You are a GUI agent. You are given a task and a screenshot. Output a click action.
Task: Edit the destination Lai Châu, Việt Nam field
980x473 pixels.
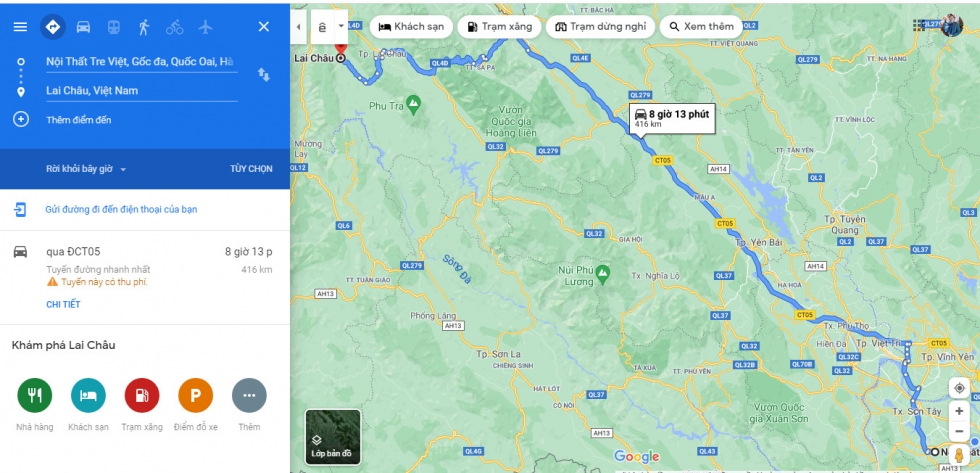coord(141,91)
